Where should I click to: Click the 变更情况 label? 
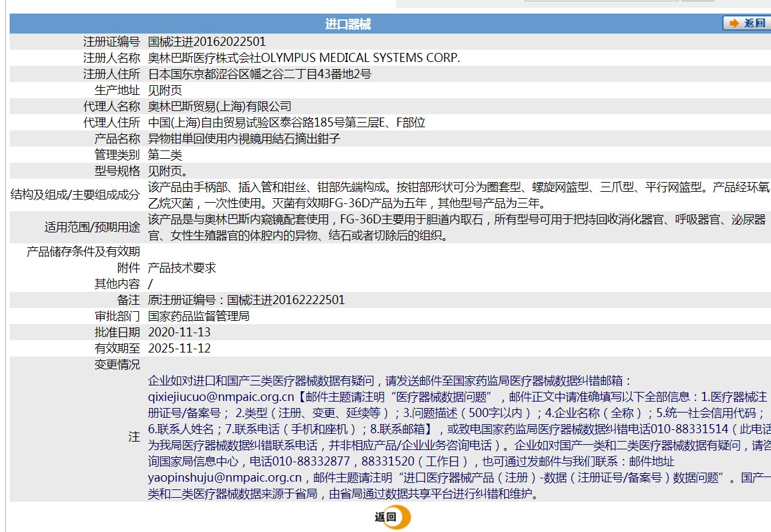click(117, 365)
